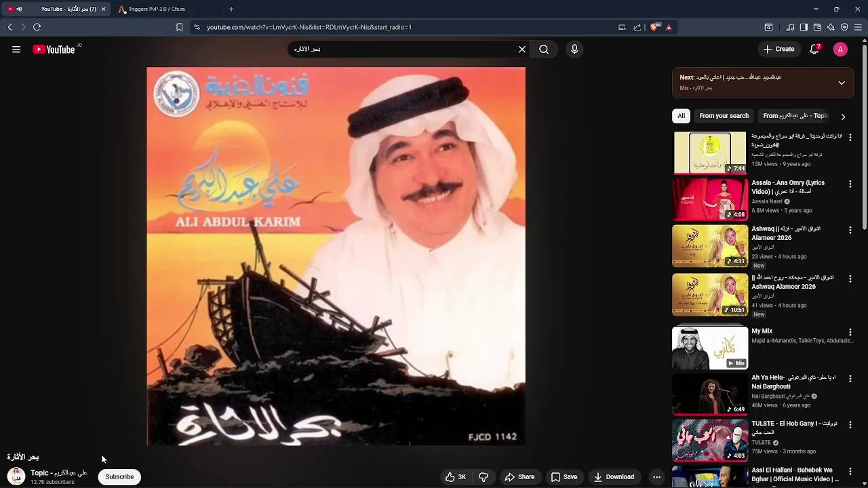The image size is (868, 488).
Task: Open options for the Assala Ana Omry video
Action: click(850, 184)
